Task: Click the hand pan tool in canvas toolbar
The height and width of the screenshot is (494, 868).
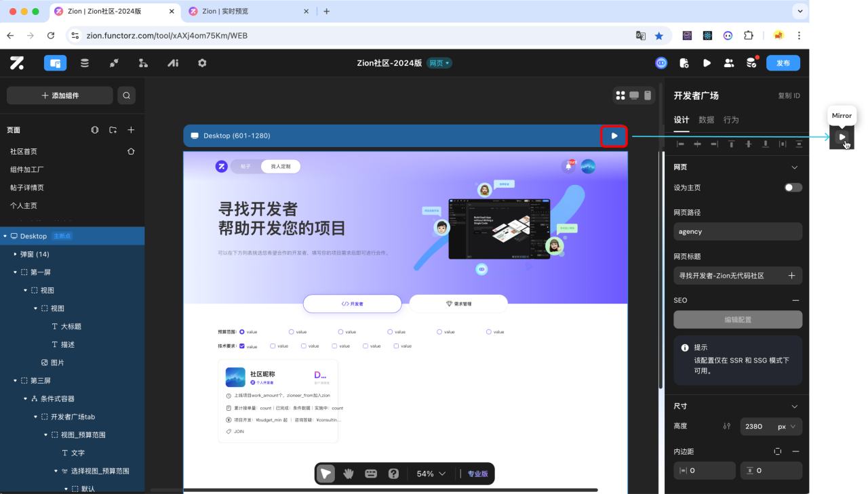Action: [x=348, y=473]
